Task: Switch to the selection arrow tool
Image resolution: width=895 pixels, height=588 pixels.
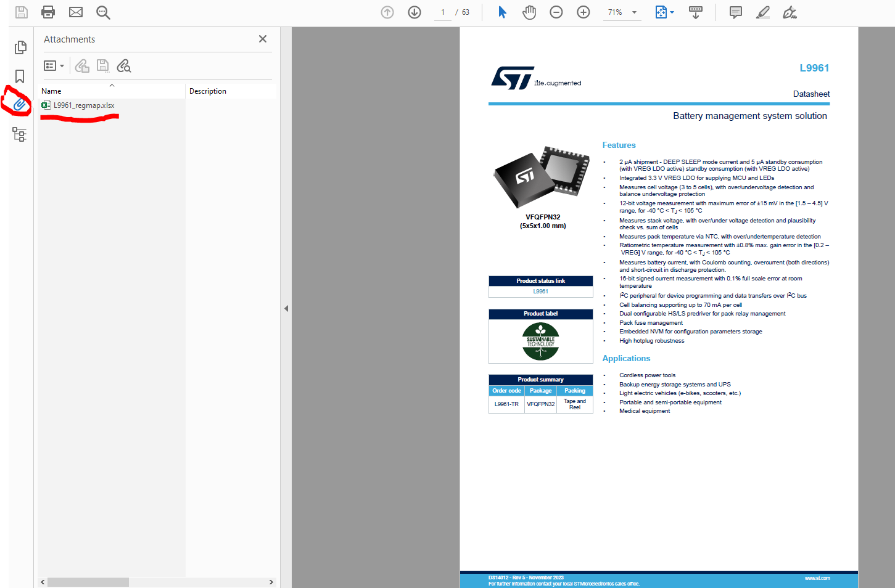Action: (x=502, y=12)
